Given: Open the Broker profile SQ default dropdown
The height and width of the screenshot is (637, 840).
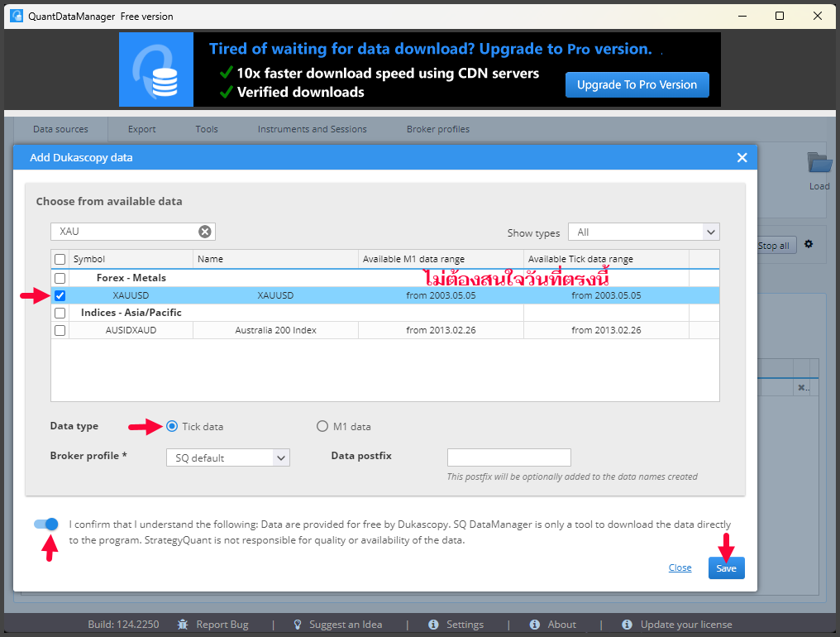Looking at the screenshot, I should [x=227, y=458].
